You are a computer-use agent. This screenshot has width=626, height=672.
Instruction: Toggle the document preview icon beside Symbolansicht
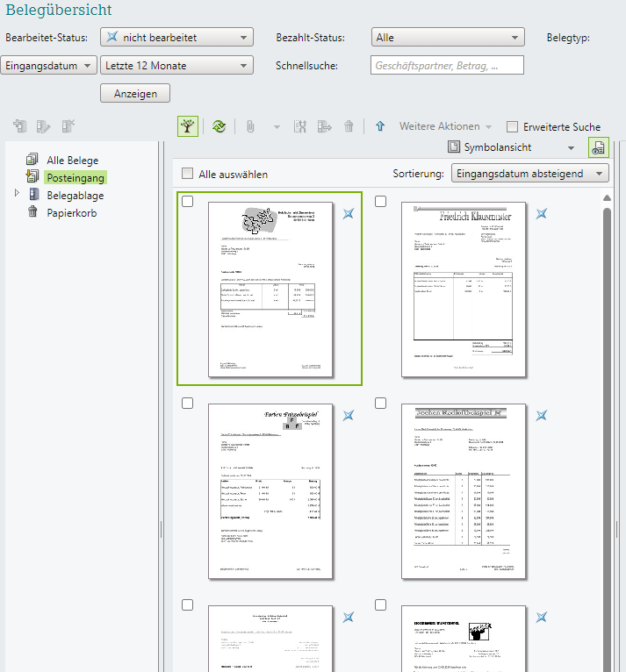(597, 148)
